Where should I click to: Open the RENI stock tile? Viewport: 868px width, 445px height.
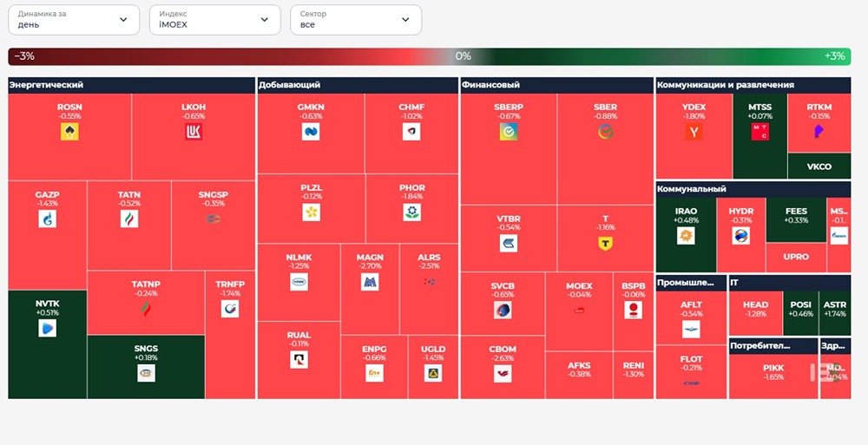coord(634,376)
